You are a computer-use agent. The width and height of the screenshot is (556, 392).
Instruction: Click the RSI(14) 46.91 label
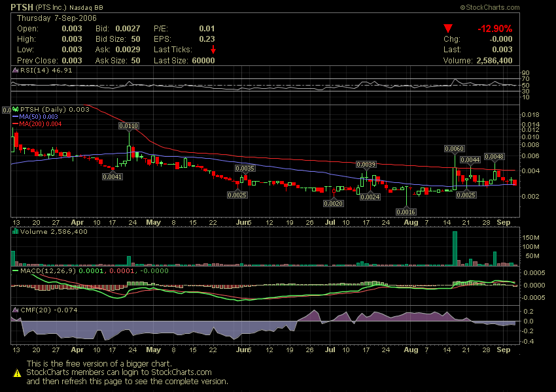click(46, 70)
